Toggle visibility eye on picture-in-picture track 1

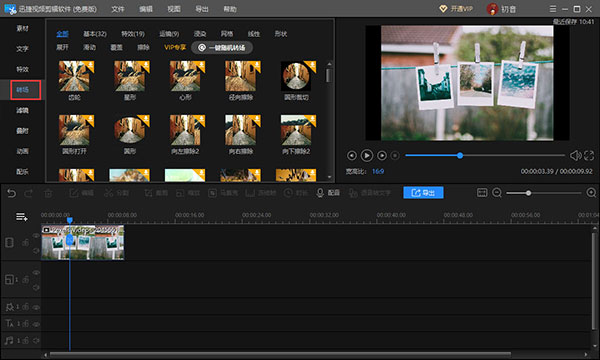tap(36, 272)
